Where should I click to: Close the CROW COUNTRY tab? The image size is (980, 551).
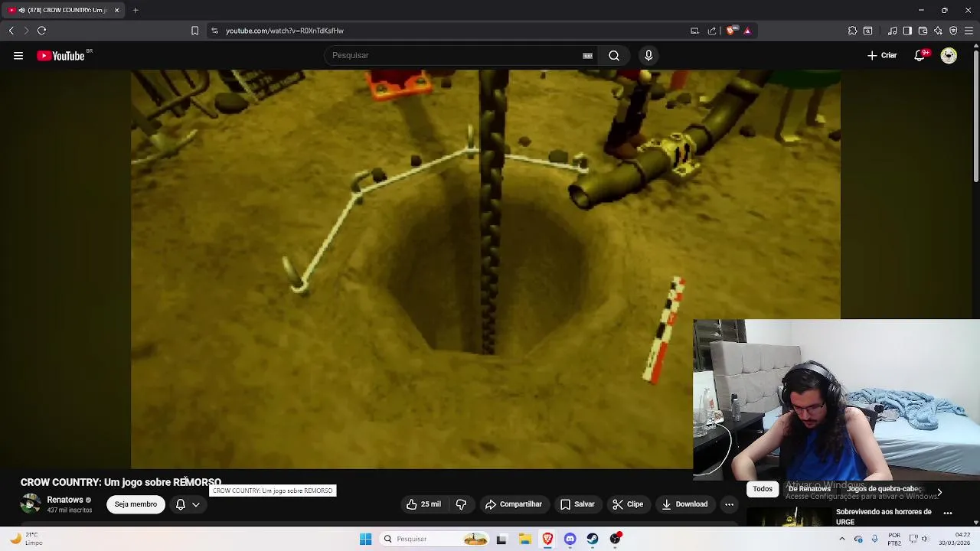pyautogui.click(x=116, y=10)
